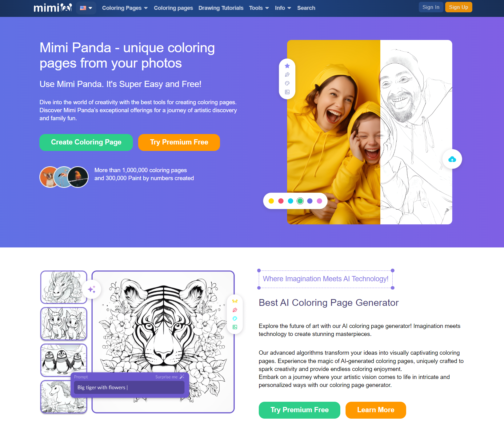
Task: Click the palette icon in hero toolbar
Action: pos(287,83)
